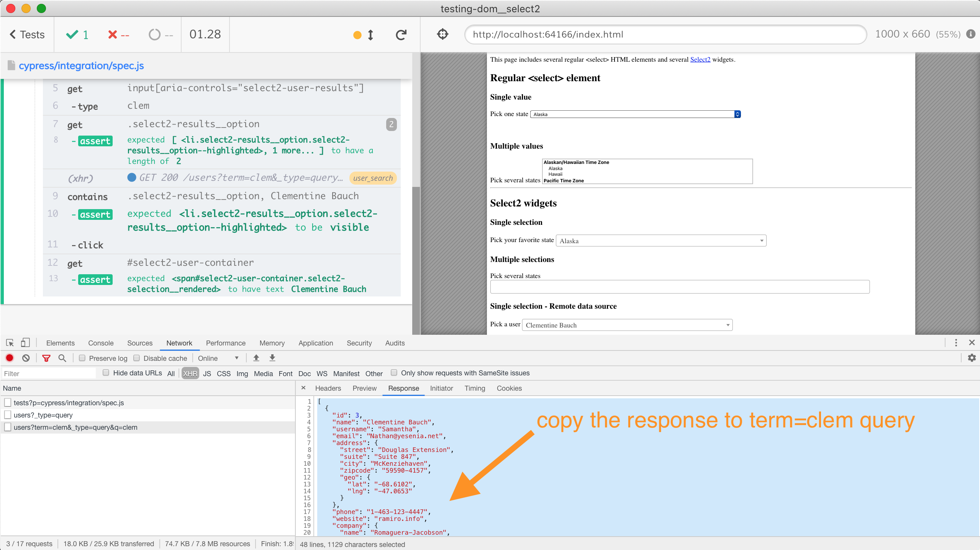The width and height of the screenshot is (980, 550).
Task: Click the red filter funnel icon
Action: point(46,358)
